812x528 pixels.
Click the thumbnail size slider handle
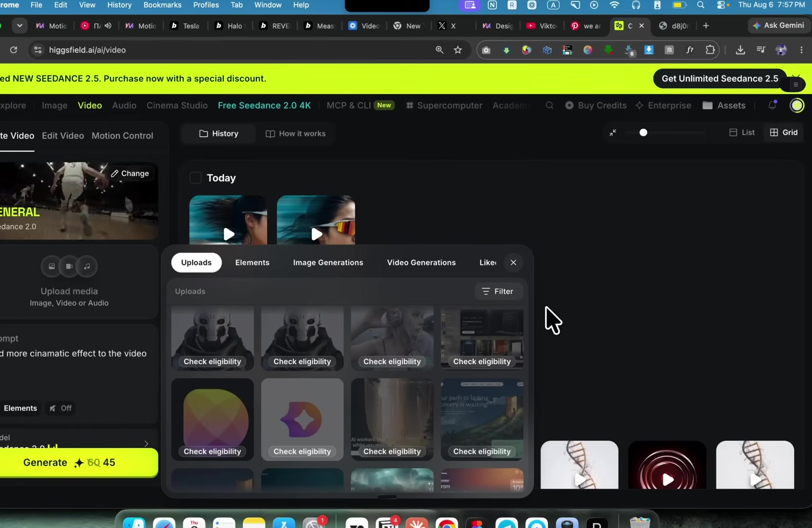(x=643, y=132)
